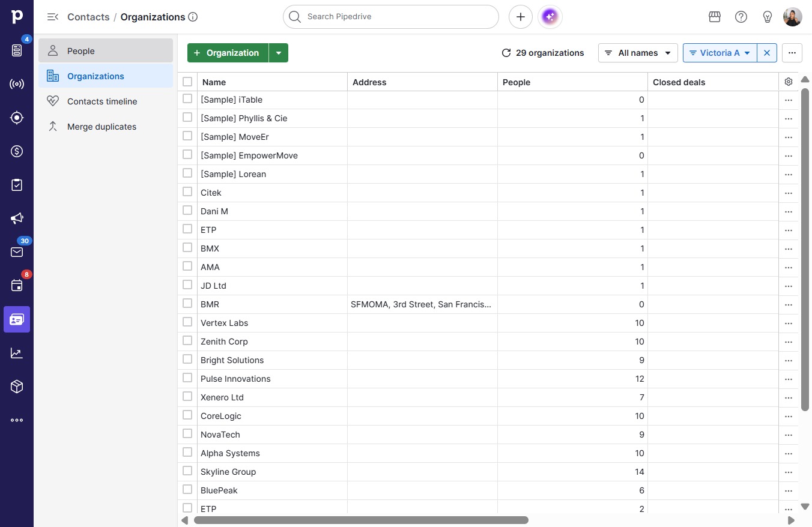Collapse the navigation menu toggle
The image size is (812, 527).
53,17
